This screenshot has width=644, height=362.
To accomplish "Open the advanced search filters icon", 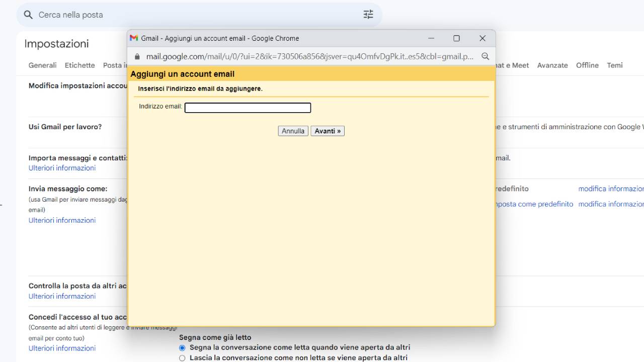I will tap(368, 14).
